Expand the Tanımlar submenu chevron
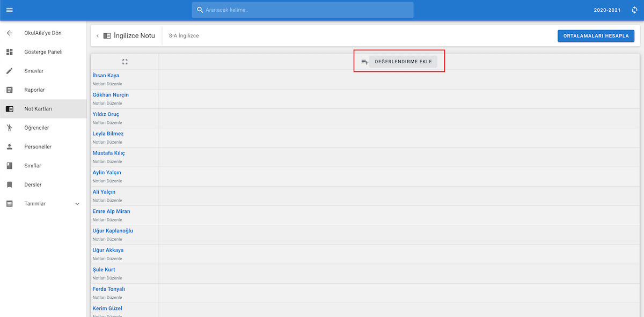This screenshot has width=644, height=317. (x=77, y=204)
